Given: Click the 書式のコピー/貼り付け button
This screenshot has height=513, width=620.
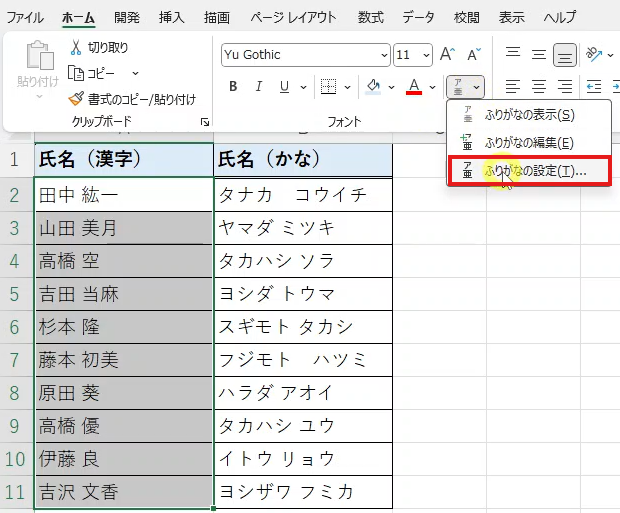Looking at the screenshot, I should click(x=132, y=98).
